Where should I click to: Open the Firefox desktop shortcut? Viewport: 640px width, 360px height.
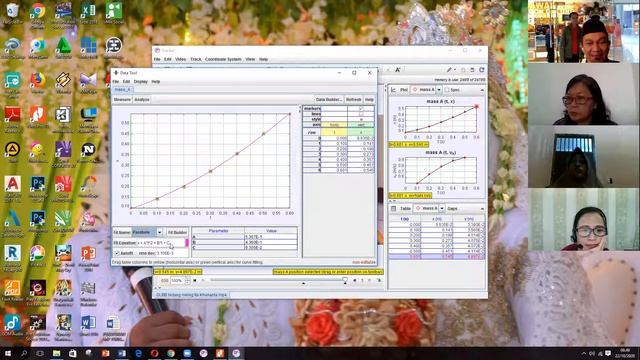point(38,81)
